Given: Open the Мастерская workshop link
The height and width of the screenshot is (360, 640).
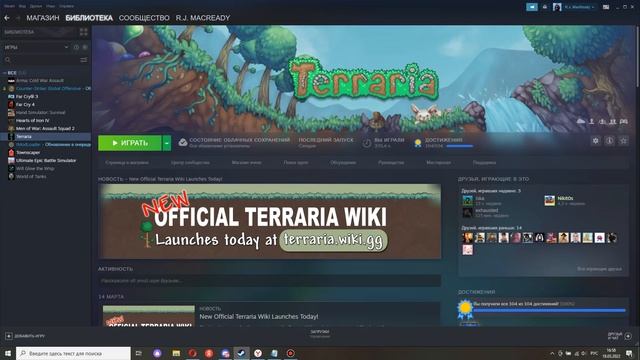Looking at the screenshot, I should point(438,162).
